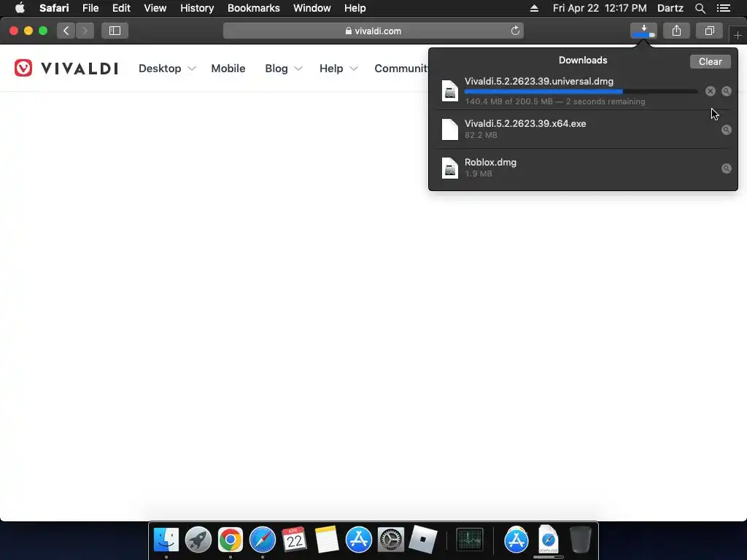Click the App Store icon beside Activity Monitor
Screen dimensions: 747x560
516,540
